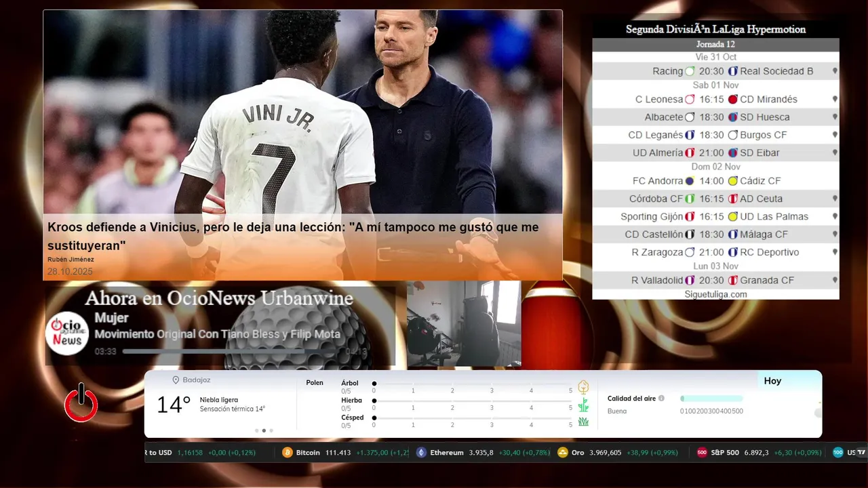Open stadium map pin for CD Castellón match
The width and height of the screenshot is (868, 488).
click(835, 235)
